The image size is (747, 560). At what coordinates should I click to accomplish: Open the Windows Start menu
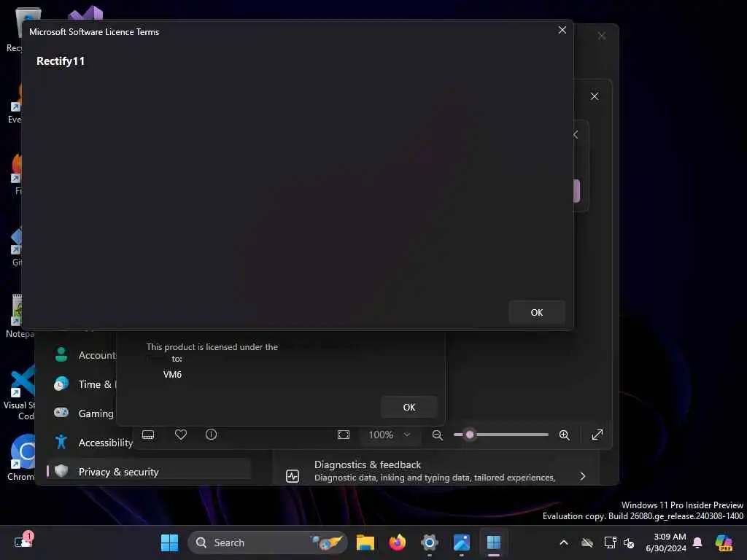point(169,542)
